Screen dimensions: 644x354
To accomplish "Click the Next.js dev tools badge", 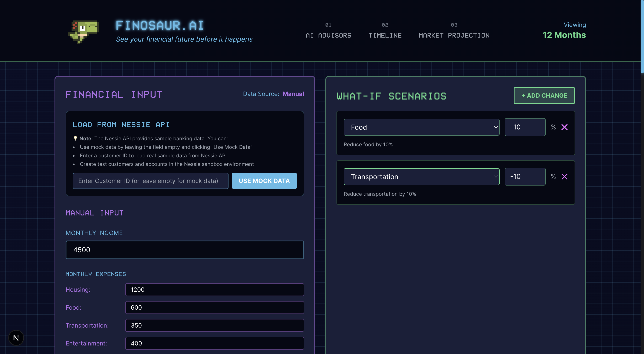I will [16, 338].
